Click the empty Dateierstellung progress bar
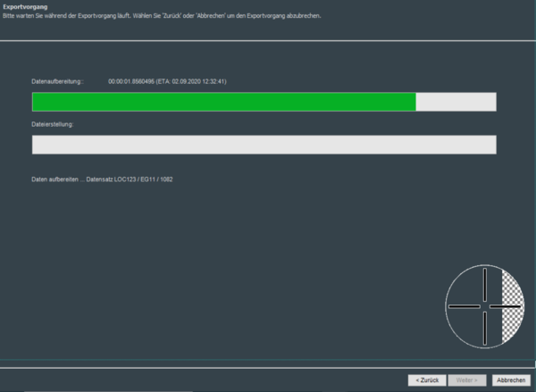Viewport: 536px width, 392px height. point(264,145)
